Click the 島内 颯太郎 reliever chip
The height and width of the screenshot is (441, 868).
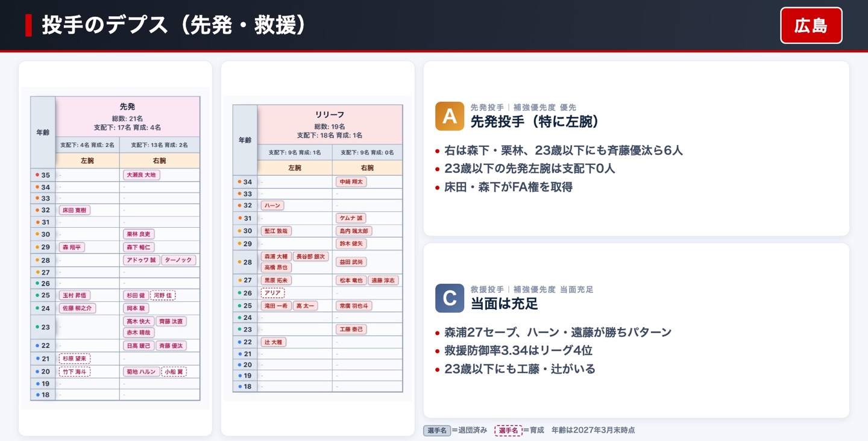point(353,231)
